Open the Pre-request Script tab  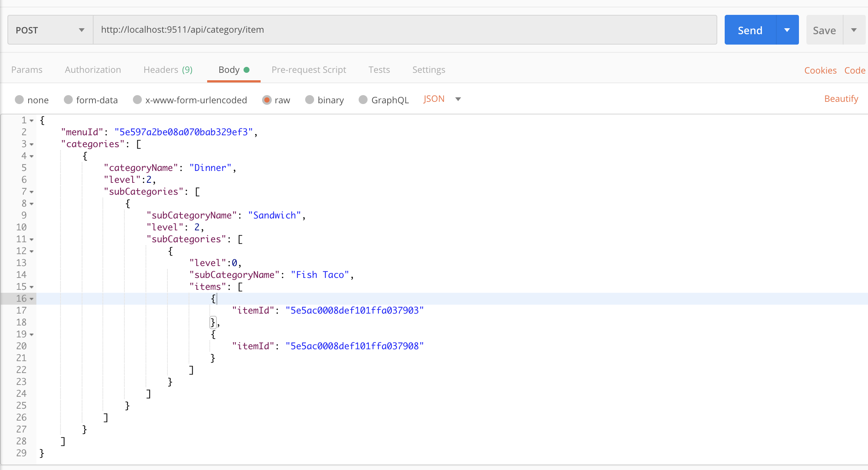tap(309, 70)
